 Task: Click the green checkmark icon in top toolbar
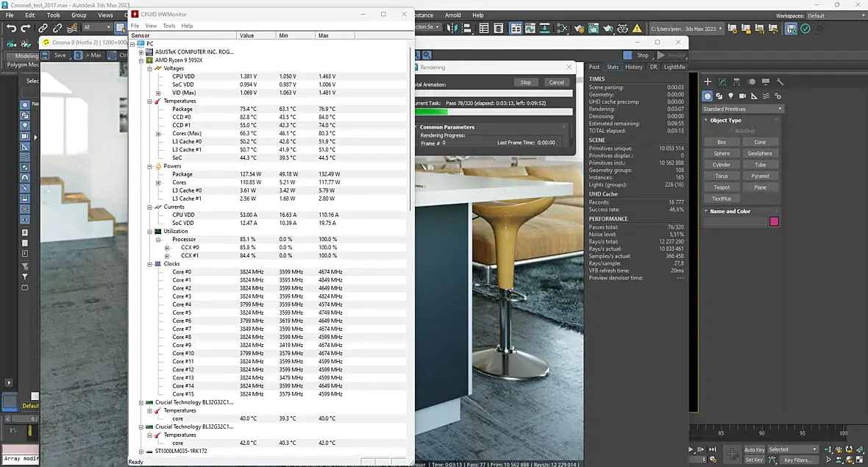click(805, 28)
